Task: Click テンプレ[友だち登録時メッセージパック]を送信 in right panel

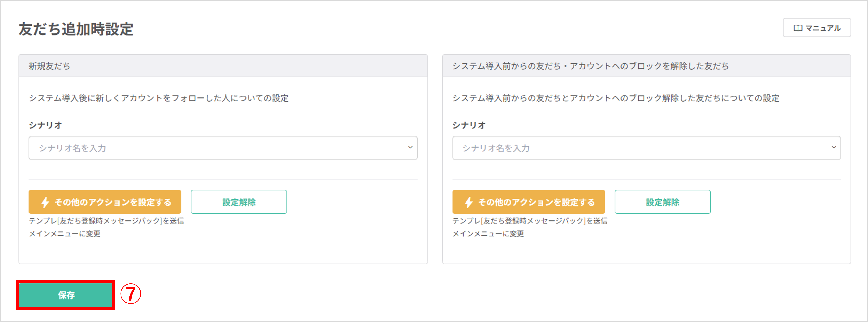Action: click(530, 221)
